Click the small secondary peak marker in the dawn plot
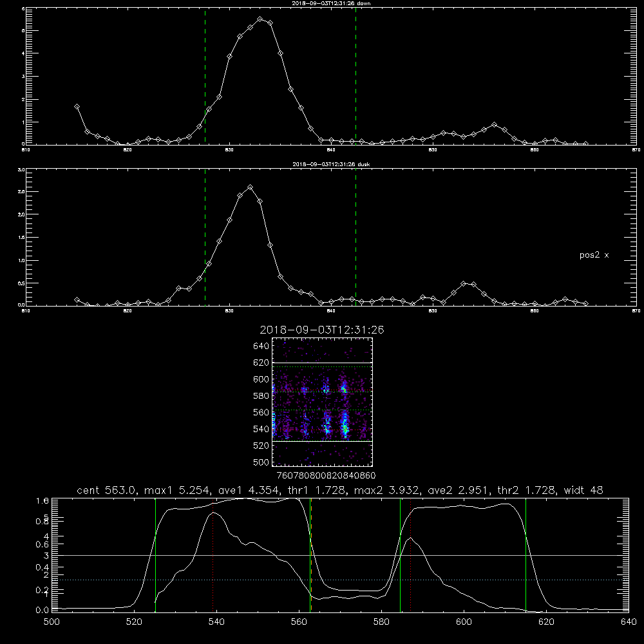Image resolution: width=644 pixels, height=644 pixels. click(x=494, y=125)
